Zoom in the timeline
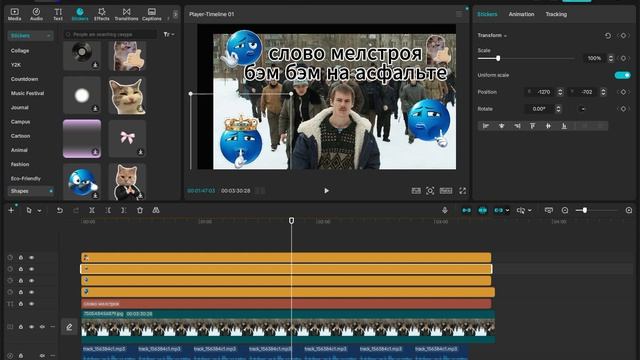 [629, 210]
